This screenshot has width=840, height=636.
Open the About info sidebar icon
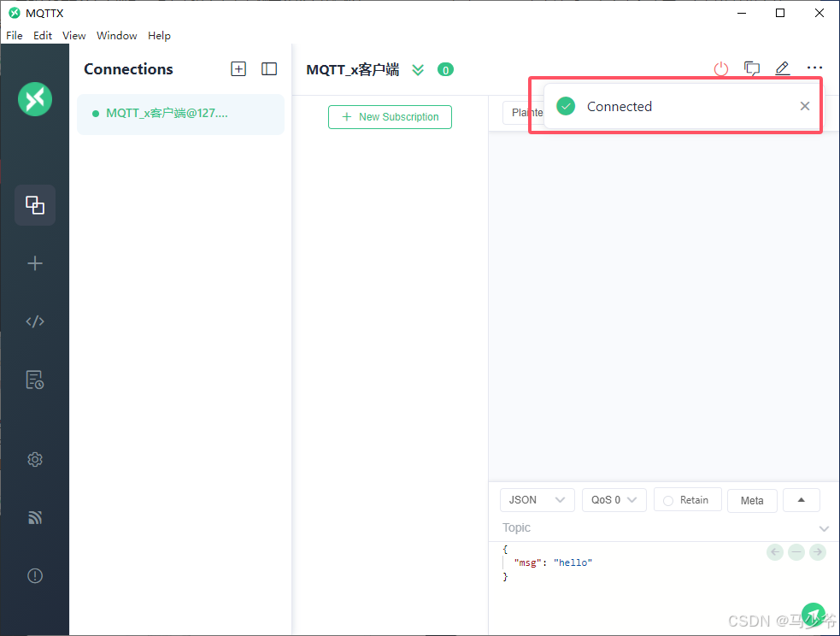pos(35,575)
